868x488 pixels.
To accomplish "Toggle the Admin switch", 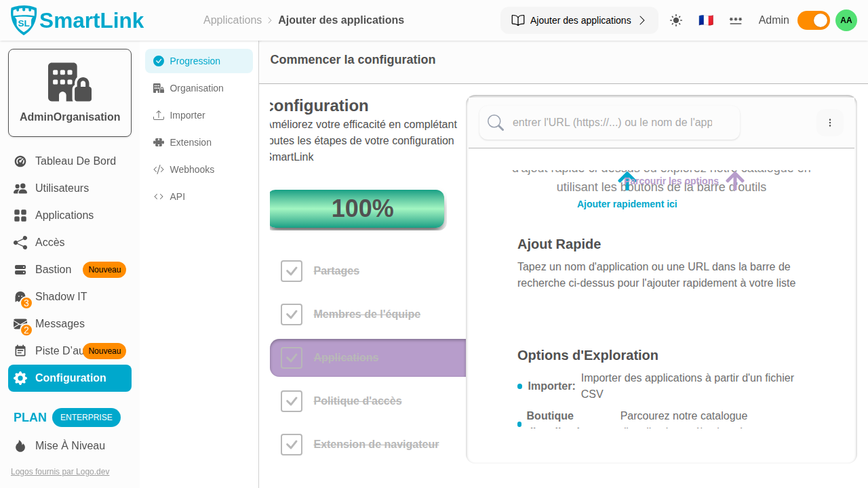I will [x=813, y=20].
